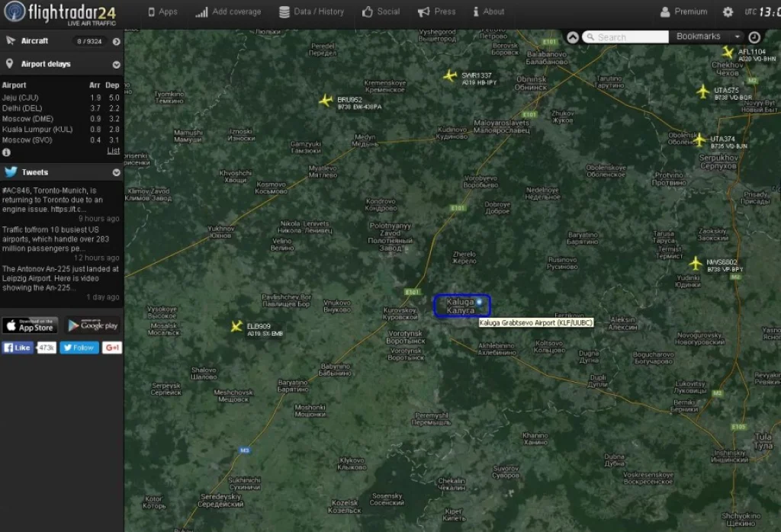Click the List link under airport delays
The image size is (781, 532).
[x=113, y=151]
